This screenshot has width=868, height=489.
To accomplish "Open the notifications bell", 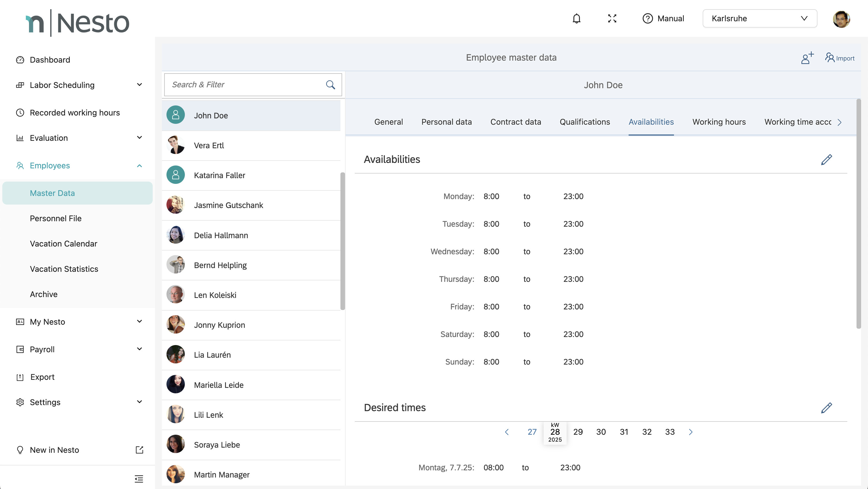I will pos(577,19).
